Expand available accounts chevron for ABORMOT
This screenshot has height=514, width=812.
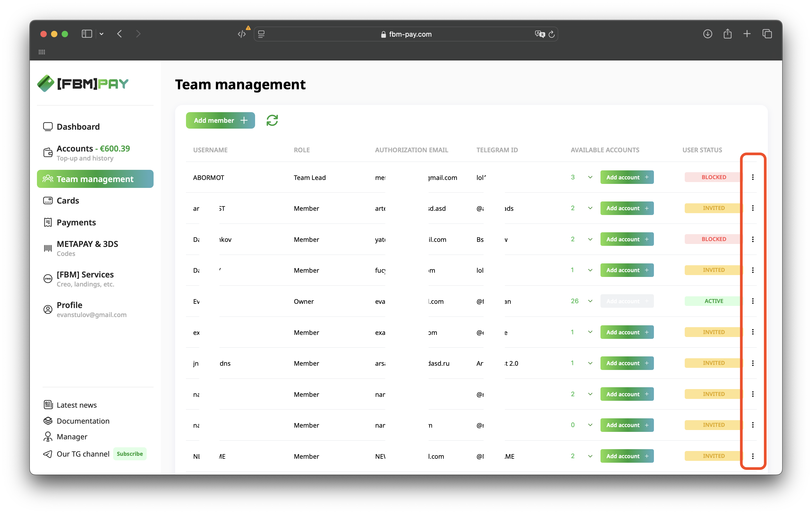click(590, 177)
